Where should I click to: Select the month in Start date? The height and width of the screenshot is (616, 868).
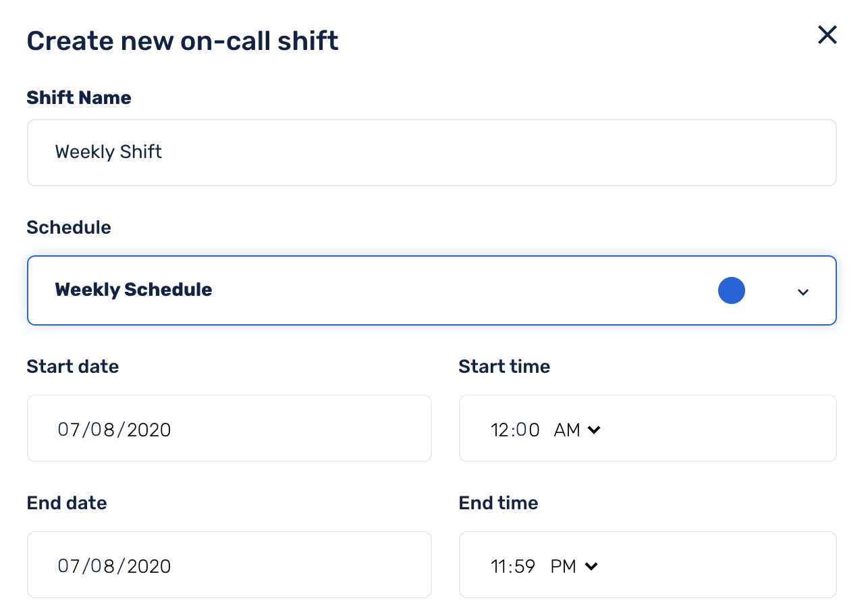69,430
